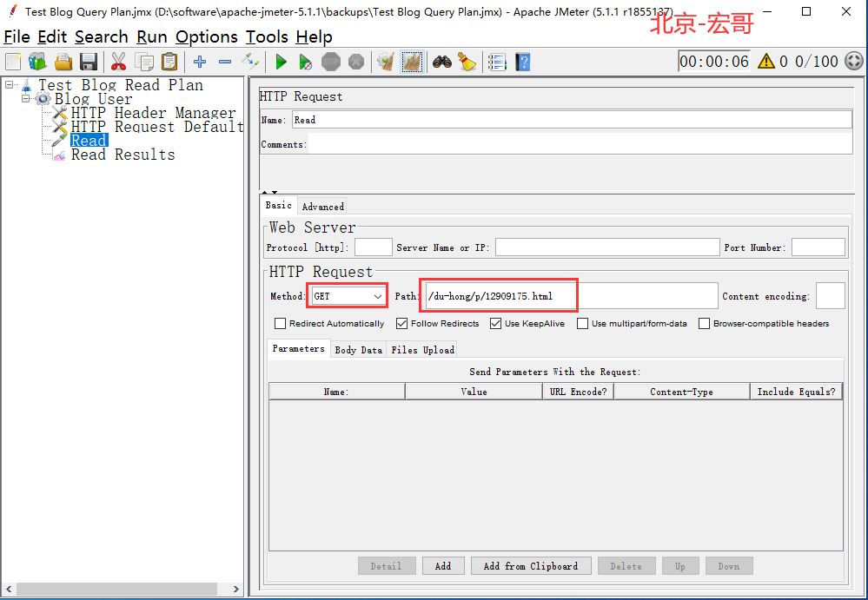The height and width of the screenshot is (600, 868).
Task: Click tree panel horizontal scrollbar right arrow
Action: point(235,589)
